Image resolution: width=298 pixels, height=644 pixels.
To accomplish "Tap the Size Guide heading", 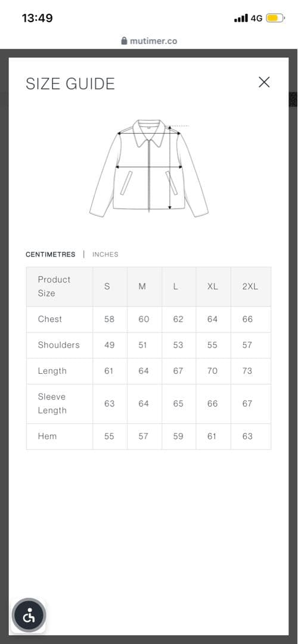I will pyautogui.click(x=70, y=83).
